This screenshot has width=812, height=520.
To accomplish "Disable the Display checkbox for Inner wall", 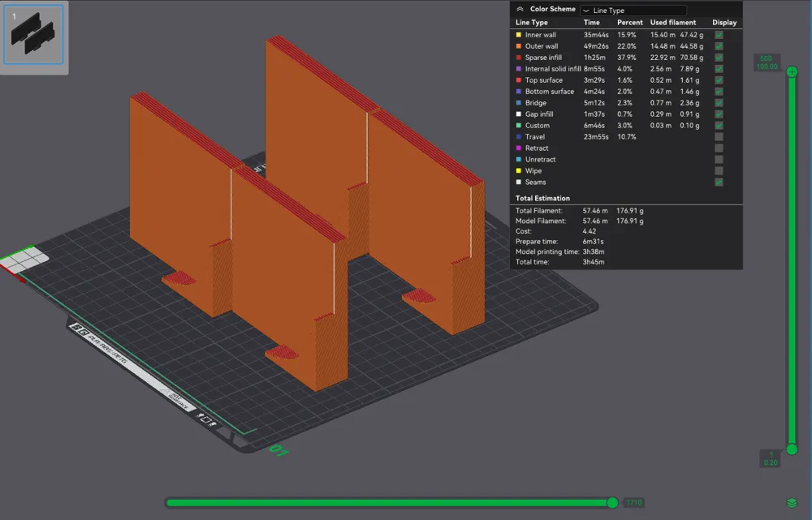I will 718,35.
